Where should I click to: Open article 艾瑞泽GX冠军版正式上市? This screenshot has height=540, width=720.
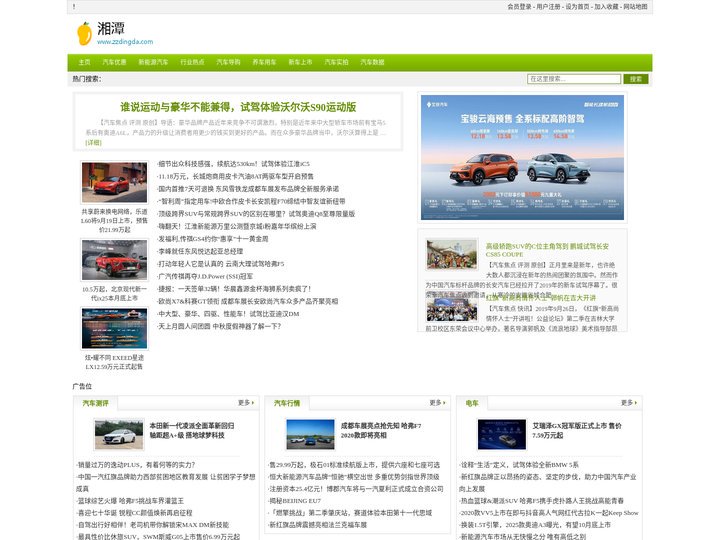click(577, 431)
